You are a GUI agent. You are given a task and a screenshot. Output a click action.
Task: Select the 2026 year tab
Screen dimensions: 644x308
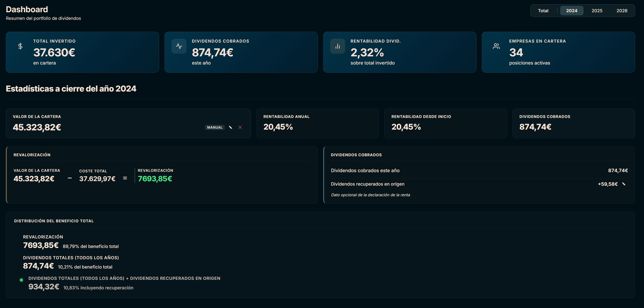[622, 11]
